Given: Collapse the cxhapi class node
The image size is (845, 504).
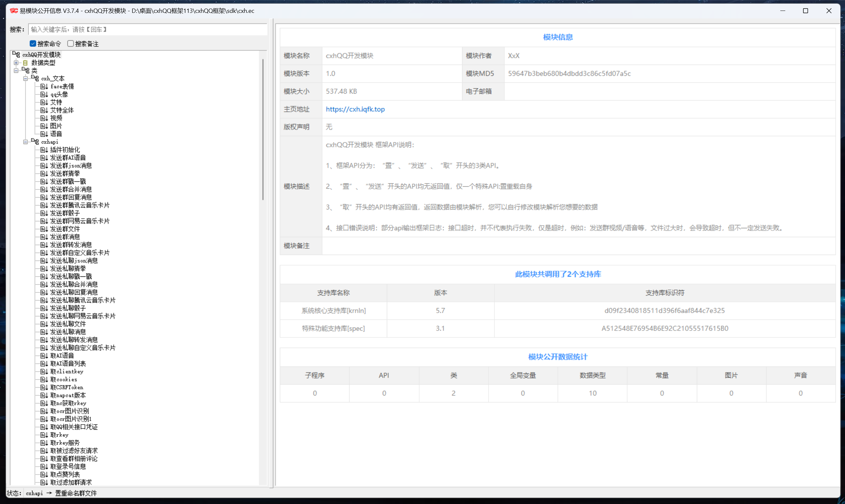Looking at the screenshot, I should pyautogui.click(x=25, y=142).
